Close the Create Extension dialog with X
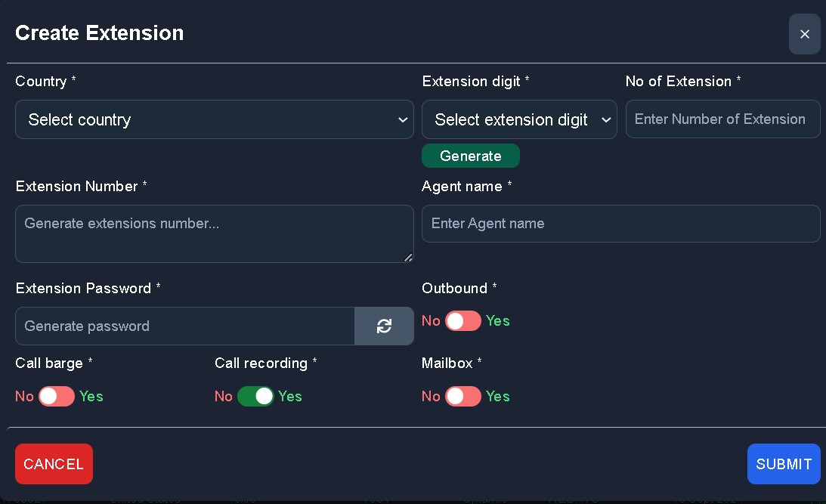826x504 pixels. [804, 34]
